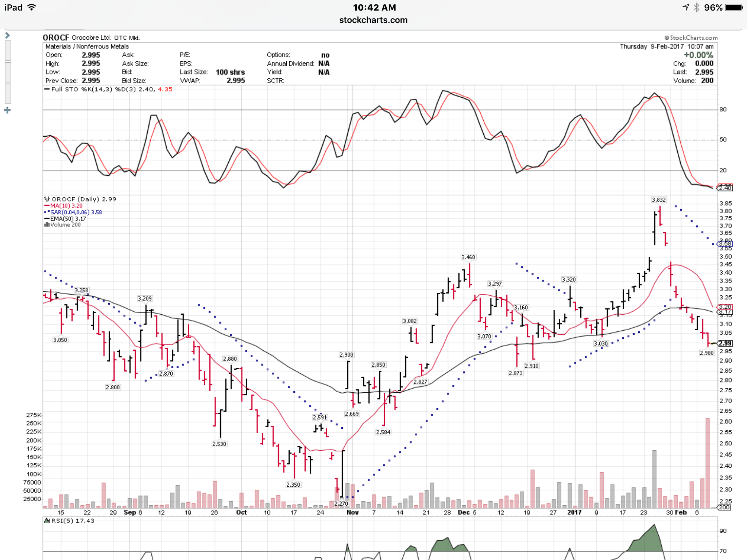Viewport: 747px width, 560px height.
Task: Click the 3.832 peak price label
Action: (x=658, y=200)
